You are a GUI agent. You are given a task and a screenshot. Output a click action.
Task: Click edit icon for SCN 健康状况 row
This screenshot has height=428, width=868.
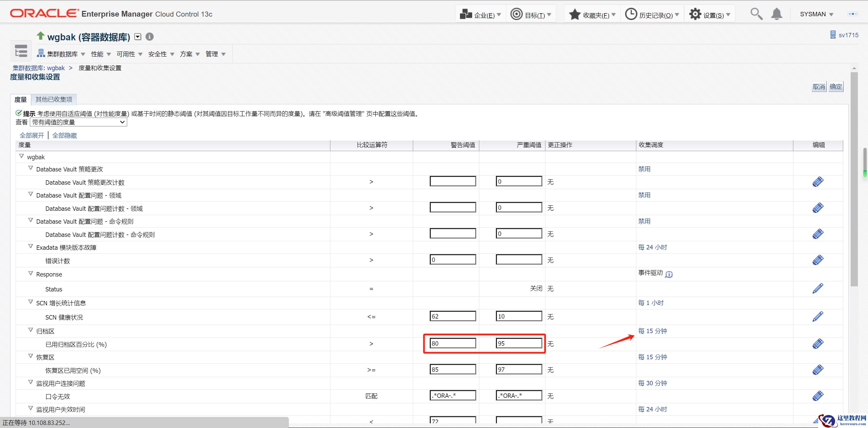[x=818, y=317]
